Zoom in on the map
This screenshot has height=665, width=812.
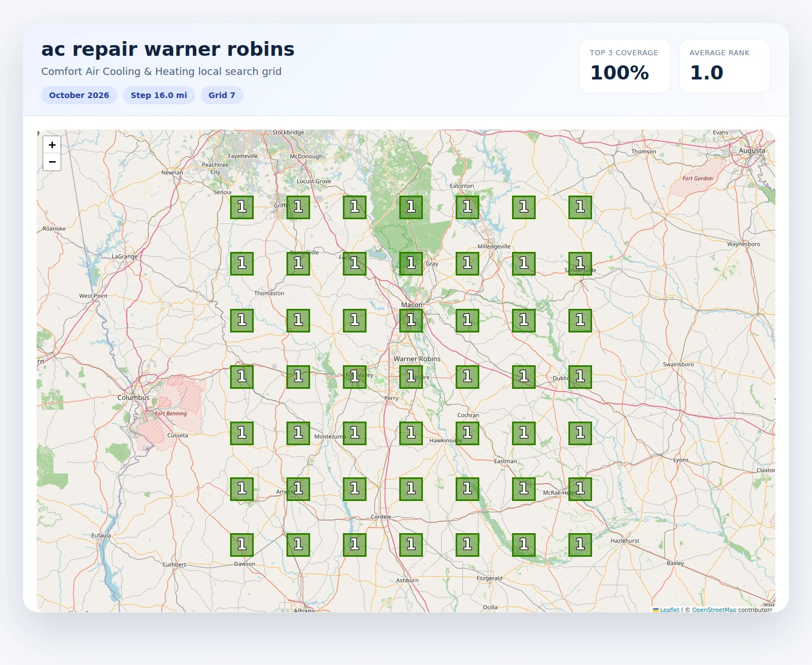click(x=52, y=145)
